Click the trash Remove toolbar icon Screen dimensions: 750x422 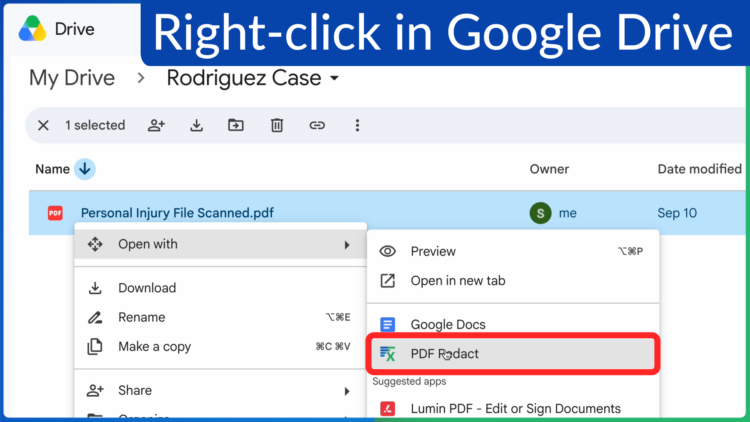click(x=277, y=125)
